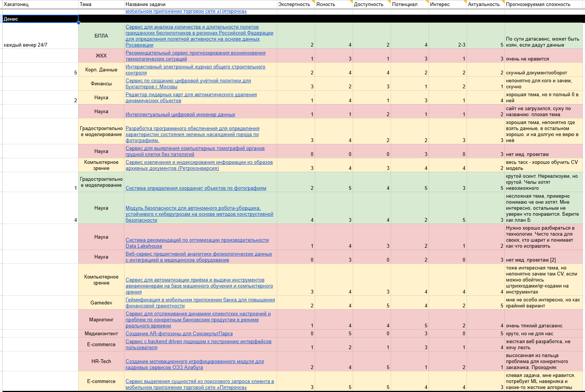Open the Ретроконверсия archive documents link
The width and height of the screenshot is (585, 392).
point(199,165)
